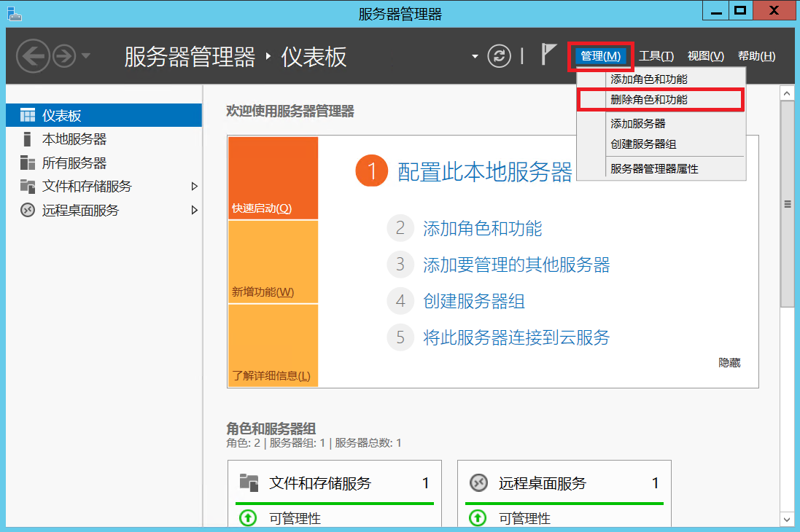The image size is (800, 532).
Task: Click the vertical scrollbar down arrow
Action: pyautogui.click(x=787, y=519)
